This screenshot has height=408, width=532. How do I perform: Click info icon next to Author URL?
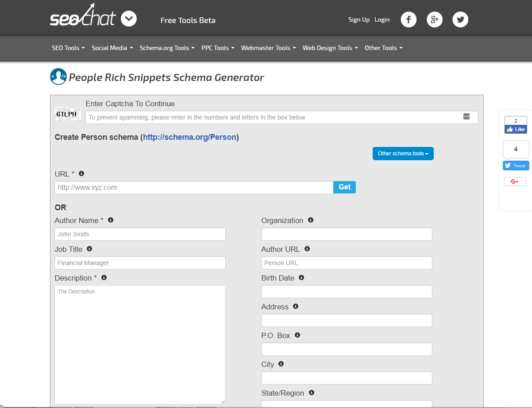(307, 249)
